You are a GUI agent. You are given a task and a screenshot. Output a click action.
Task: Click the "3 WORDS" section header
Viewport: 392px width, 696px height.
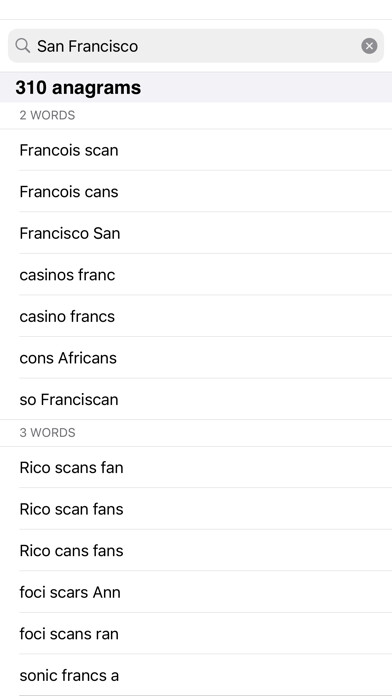coord(196,433)
